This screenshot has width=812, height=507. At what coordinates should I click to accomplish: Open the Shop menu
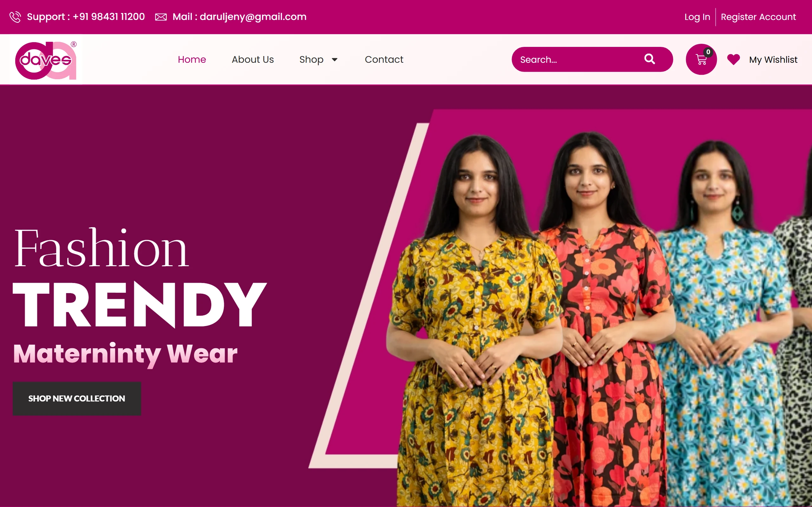tap(311, 59)
